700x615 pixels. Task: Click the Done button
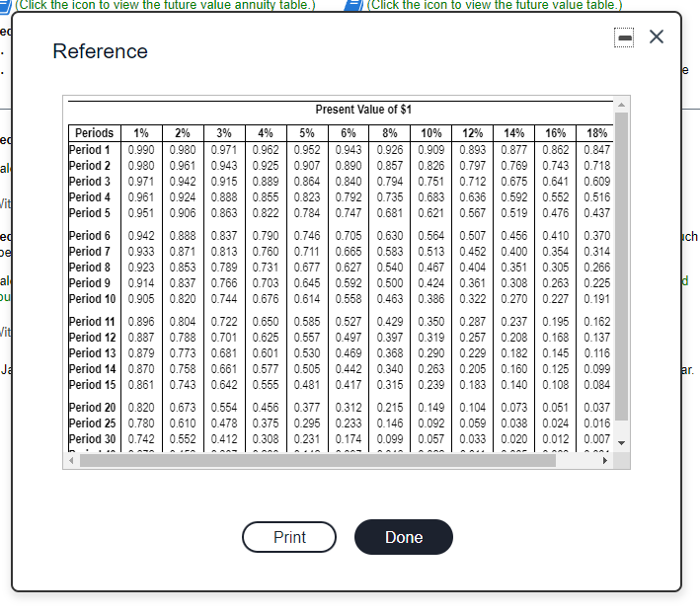click(x=404, y=537)
